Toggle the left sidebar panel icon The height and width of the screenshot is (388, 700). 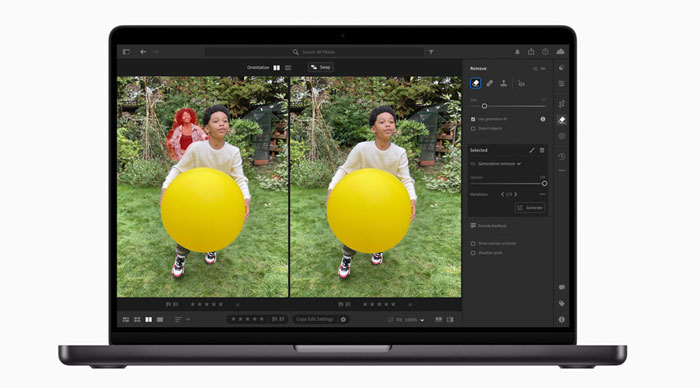click(126, 52)
